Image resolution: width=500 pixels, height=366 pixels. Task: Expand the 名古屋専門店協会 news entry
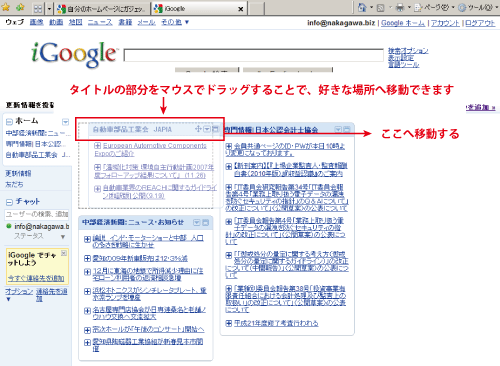click(x=87, y=310)
